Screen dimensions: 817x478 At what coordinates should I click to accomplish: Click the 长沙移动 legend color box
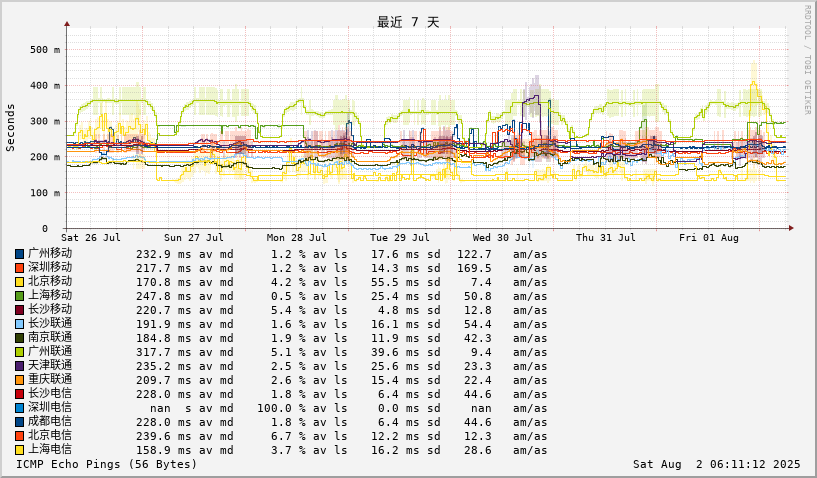pyautogui.click(x=19, y=311)
